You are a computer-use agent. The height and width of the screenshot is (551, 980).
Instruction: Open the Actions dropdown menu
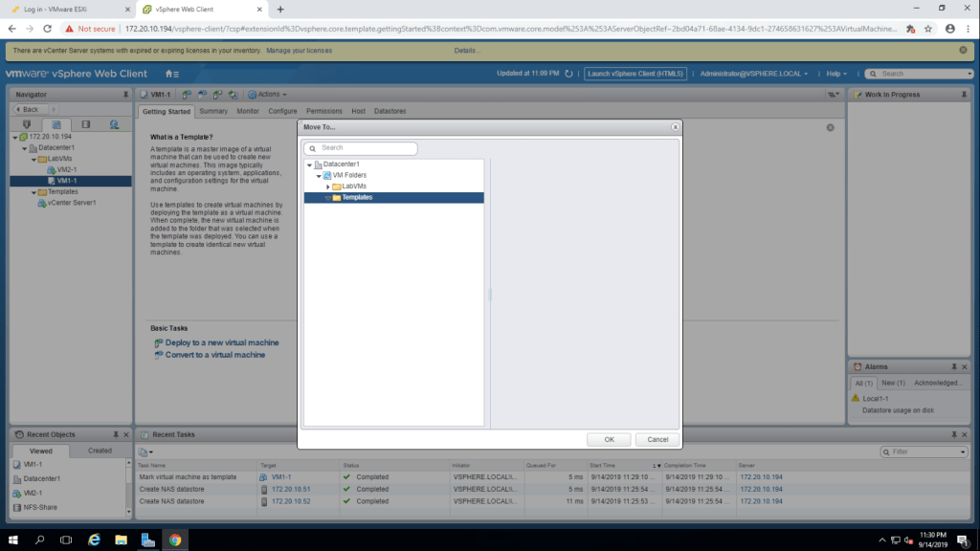click(x=268, y=95)
